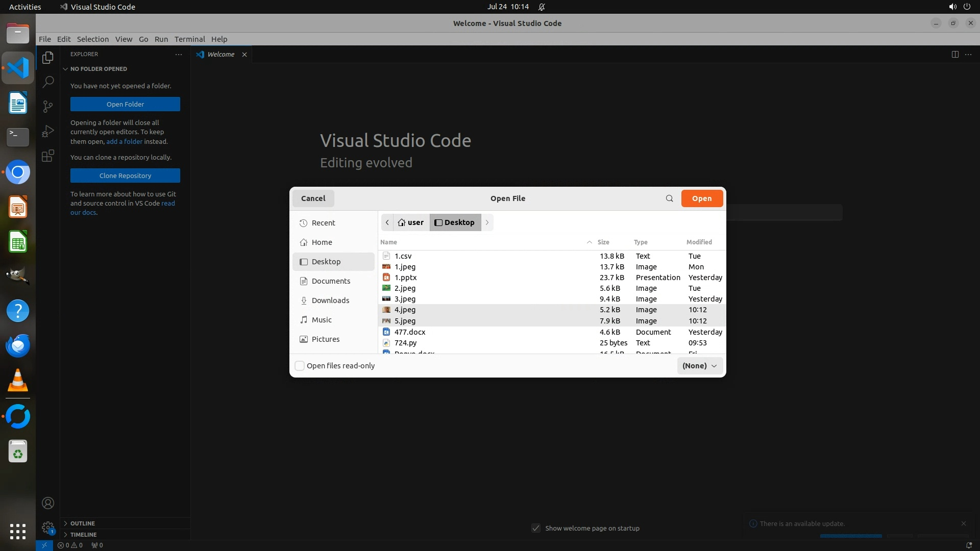
Task: Open the Search view in activity bar
Action: [x=48, y=82]
